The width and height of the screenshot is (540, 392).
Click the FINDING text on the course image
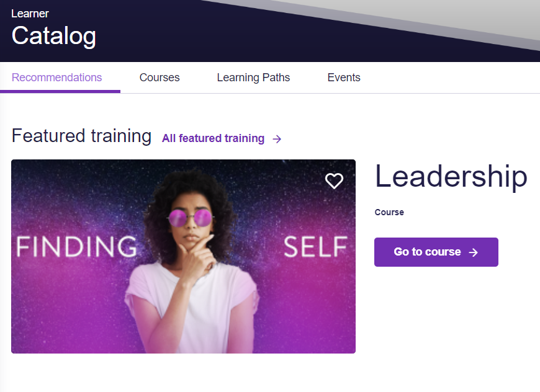(76, 246)
